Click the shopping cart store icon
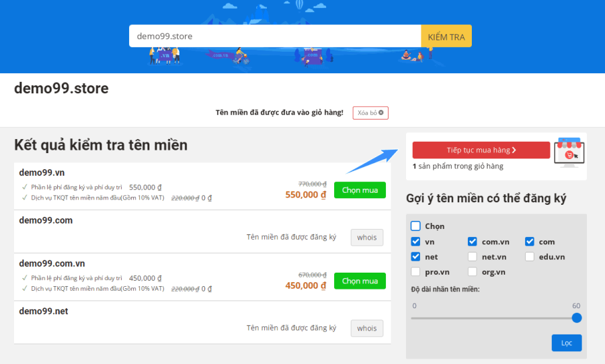 pos(569,152)
